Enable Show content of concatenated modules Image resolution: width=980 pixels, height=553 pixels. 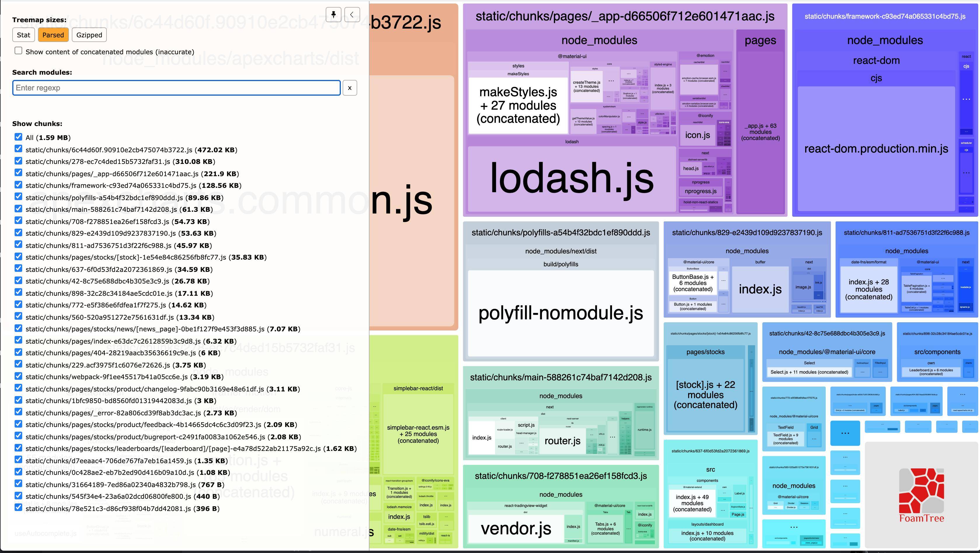(x=18, y=50)
